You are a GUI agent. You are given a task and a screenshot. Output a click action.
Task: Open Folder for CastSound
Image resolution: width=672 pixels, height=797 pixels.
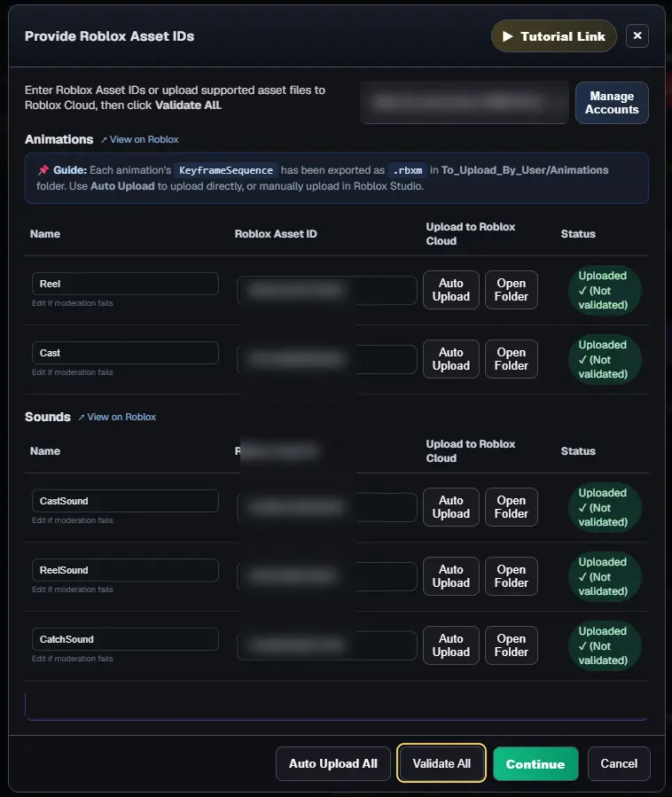tap(512, 507)
